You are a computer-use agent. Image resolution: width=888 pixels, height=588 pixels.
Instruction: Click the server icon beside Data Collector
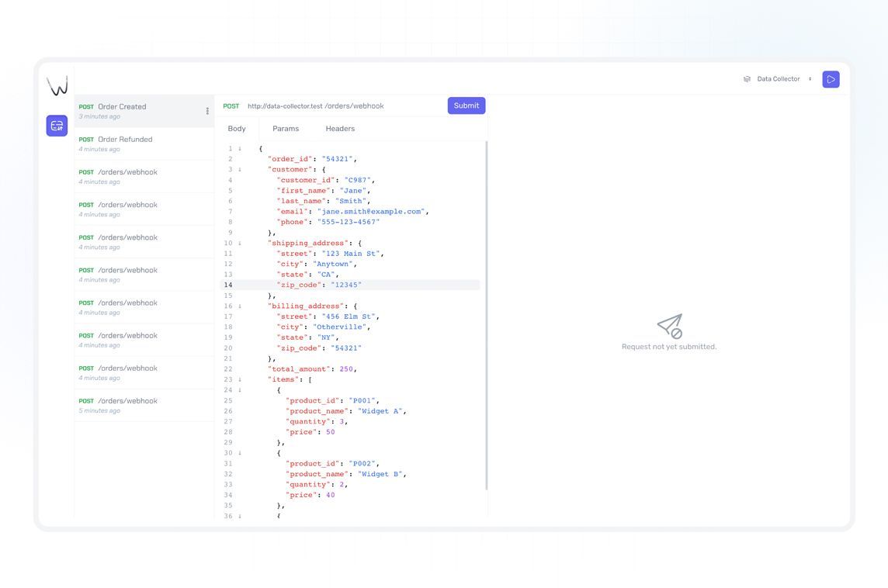tap(747, 79)
